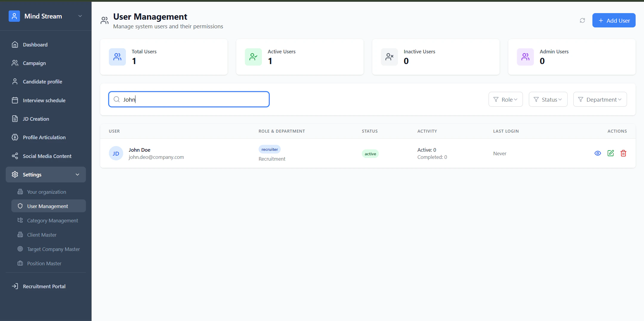
Task: Click the STATUS column header
Action: 370,131
